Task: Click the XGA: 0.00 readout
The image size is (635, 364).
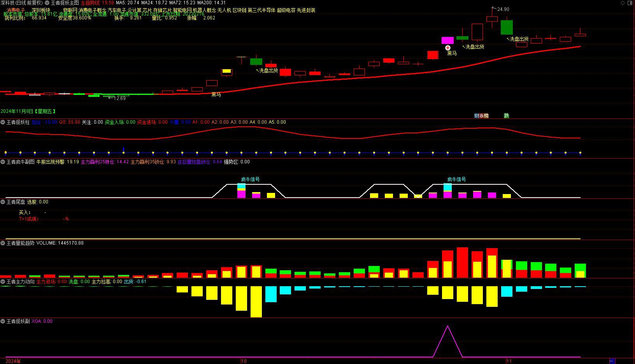Action: tap(42, 321)
